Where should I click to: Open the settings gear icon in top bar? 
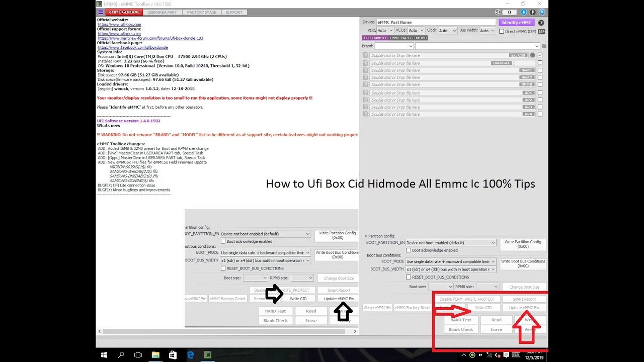pyautogui.click(x=542, y=12)
